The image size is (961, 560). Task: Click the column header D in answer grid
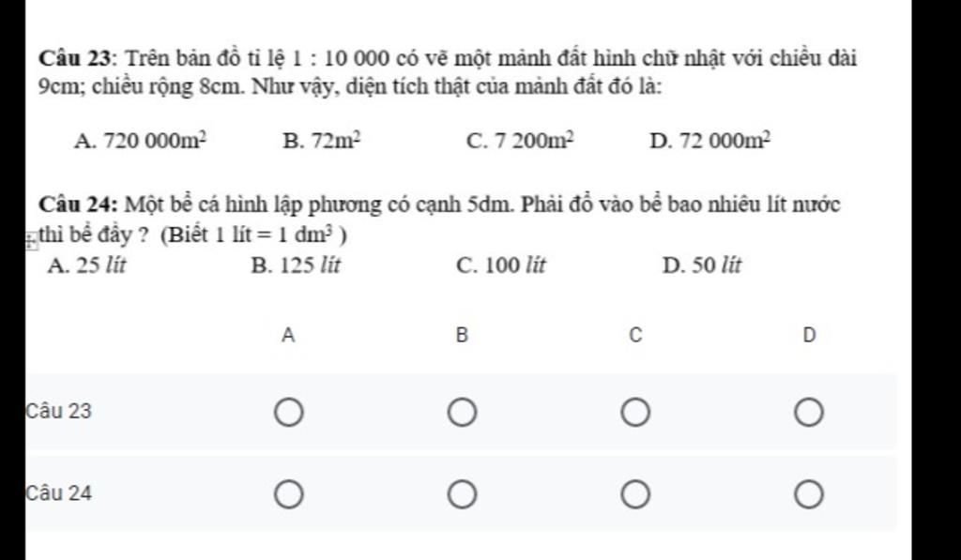pos(809,335)
